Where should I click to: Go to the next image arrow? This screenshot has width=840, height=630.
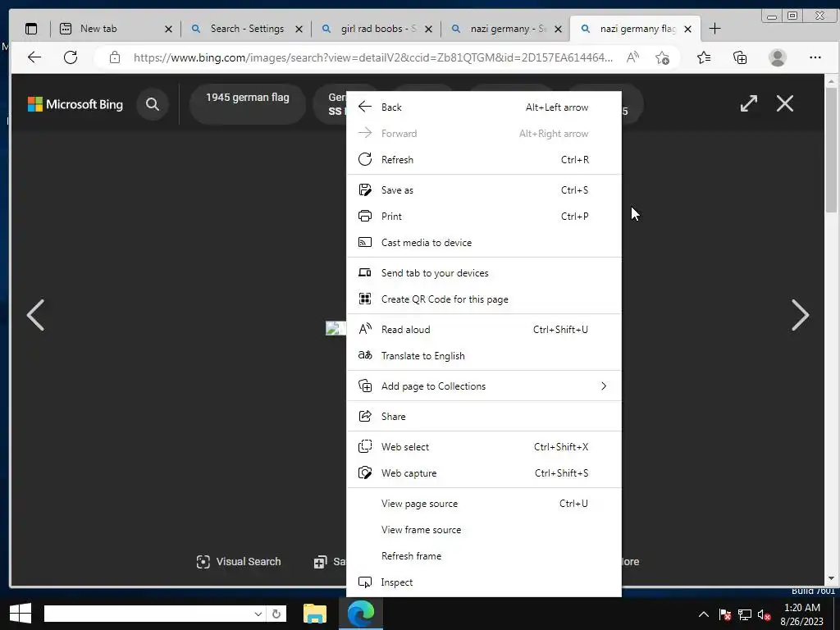[801, 315]
